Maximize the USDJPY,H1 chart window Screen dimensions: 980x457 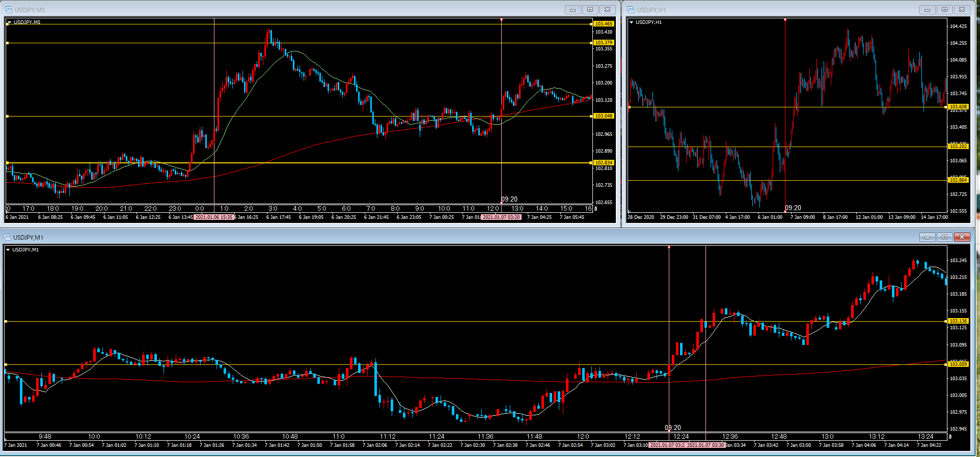[x=944, y=10]
